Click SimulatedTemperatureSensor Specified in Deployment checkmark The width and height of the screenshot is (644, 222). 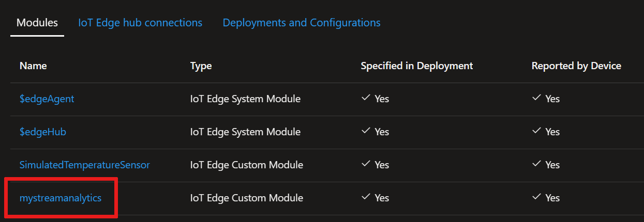(366, 164)
